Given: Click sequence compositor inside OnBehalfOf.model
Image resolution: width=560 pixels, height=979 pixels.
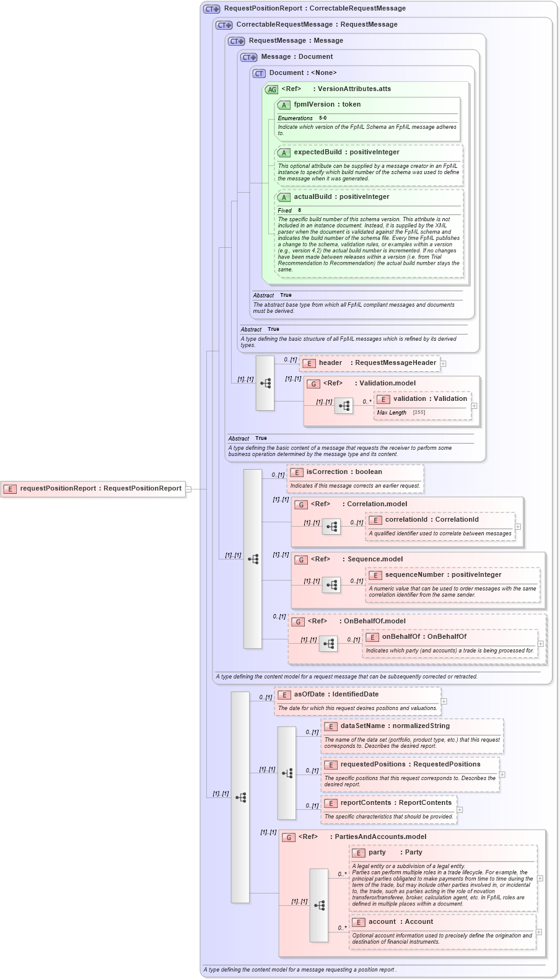Looking at the screenshot, I should point(328,644).
